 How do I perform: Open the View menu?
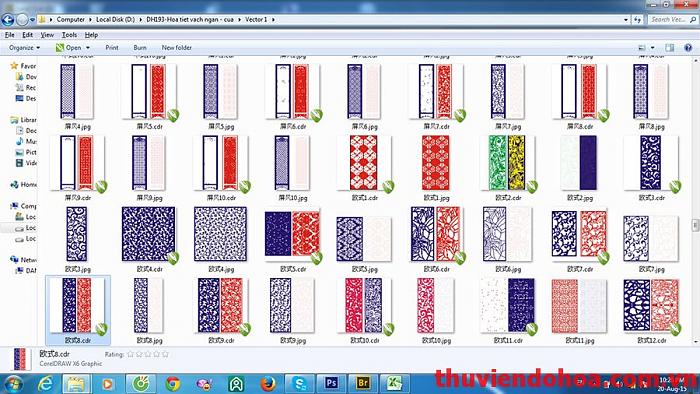(x=47, y=35)
